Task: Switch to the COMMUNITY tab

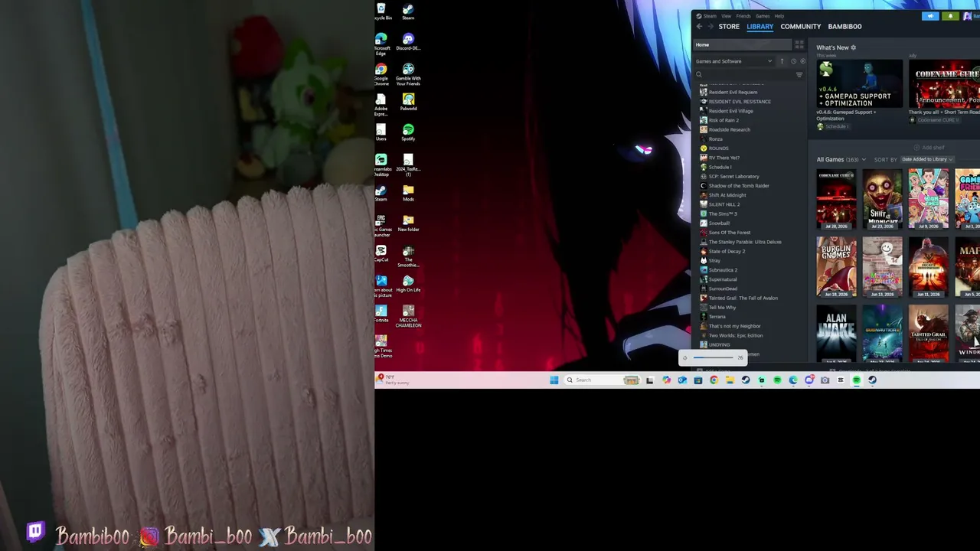Action: (x=801, y=27)
